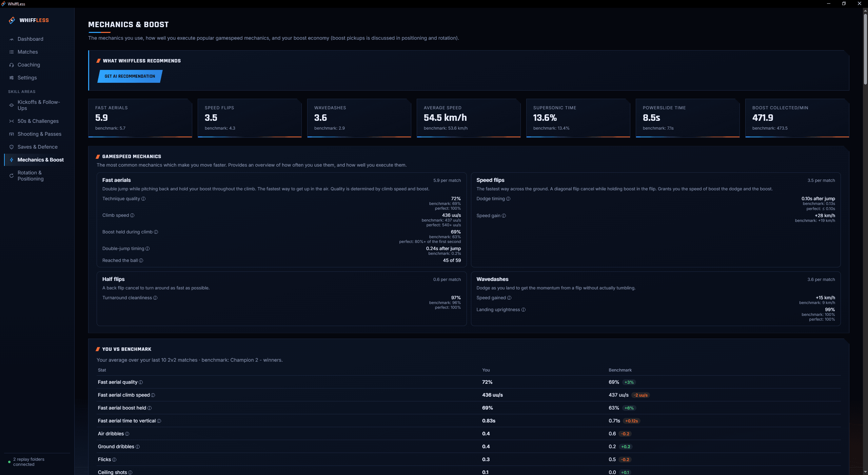Click the "+28 km/h" Speed gain value
Screen dimensions: 868x475
[x=825, y=216]
